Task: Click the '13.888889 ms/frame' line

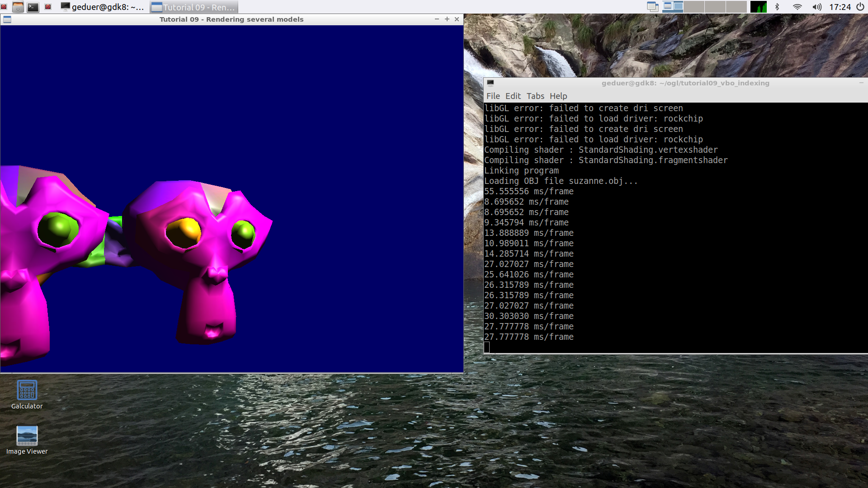Action: (x=529, y=233)
